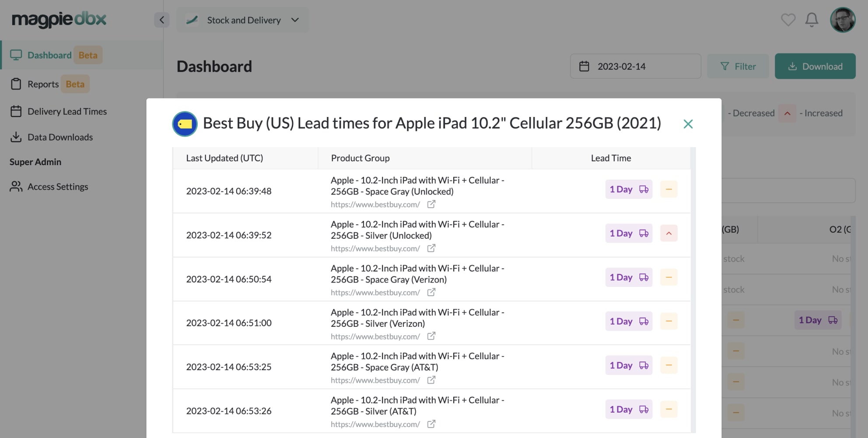
Task: Close the Best Buy lead times dialog
Action: click(688, 124)
